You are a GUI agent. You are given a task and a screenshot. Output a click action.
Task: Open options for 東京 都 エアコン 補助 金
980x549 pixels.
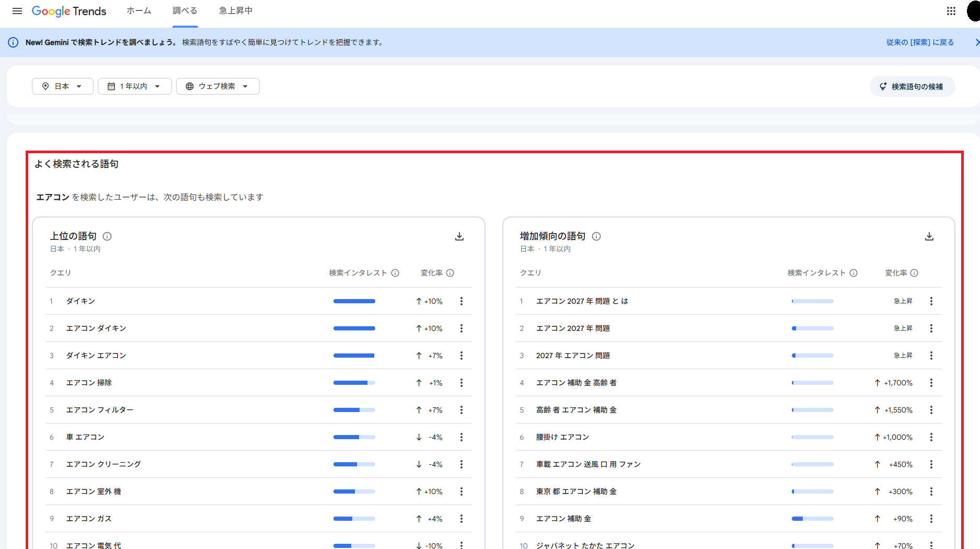click(931, 491)
